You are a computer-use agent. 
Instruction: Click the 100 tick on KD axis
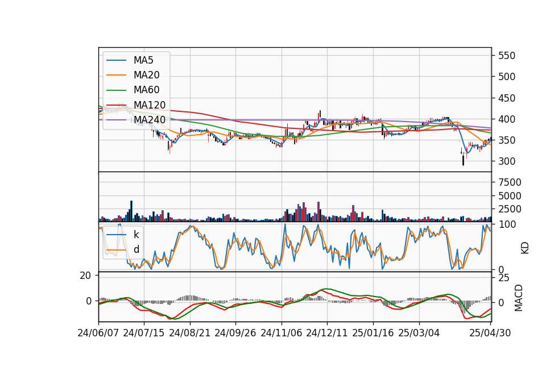tap(507, 224)
